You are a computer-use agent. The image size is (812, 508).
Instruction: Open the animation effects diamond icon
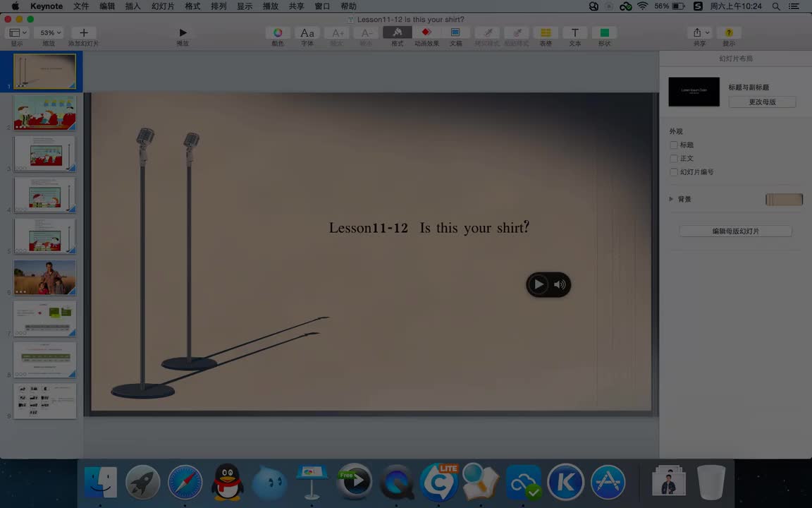tap(426, 32)
